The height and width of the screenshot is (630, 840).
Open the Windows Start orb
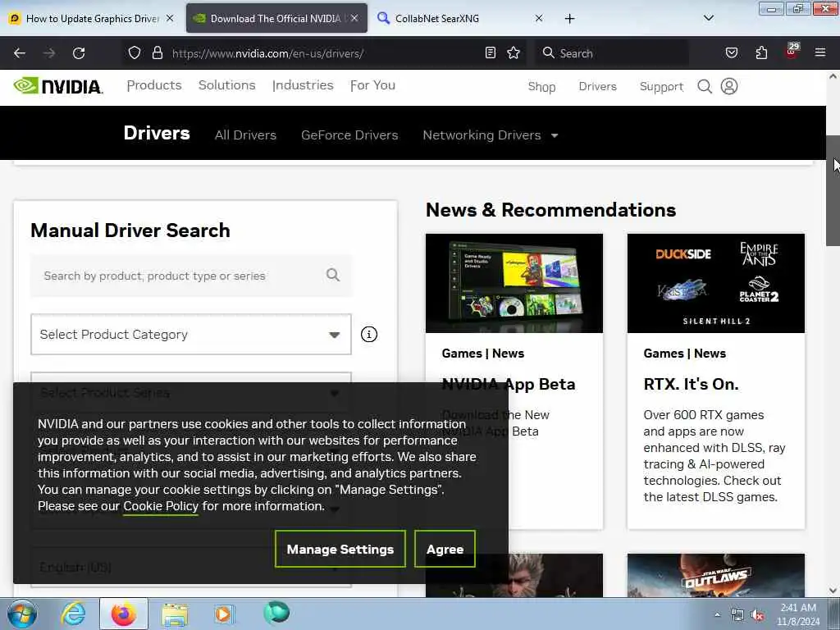pyautogui.click(x=22, y=614)
